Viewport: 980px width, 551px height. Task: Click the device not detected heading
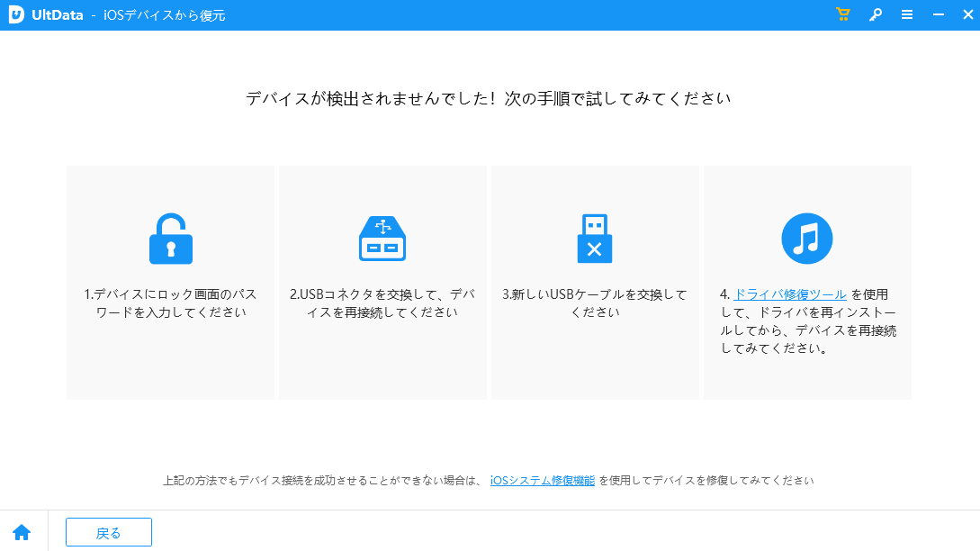pyautogui.click(x=489, y=99)
